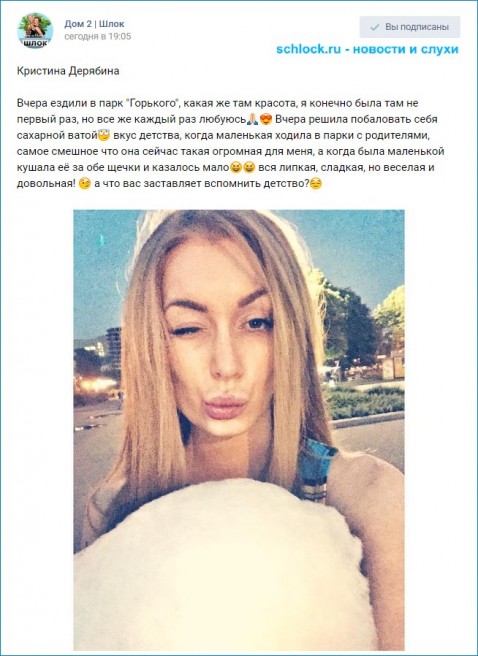This screenshot has width=478, height=656.
Task: Open the Шлок group avatar
Action: coord(35,31)
